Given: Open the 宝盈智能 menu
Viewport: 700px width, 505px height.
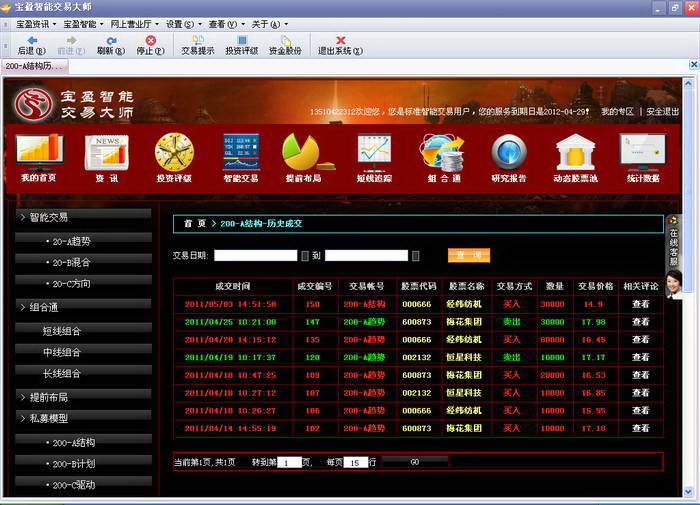Looking at the screenshot, I should point(83,24).
